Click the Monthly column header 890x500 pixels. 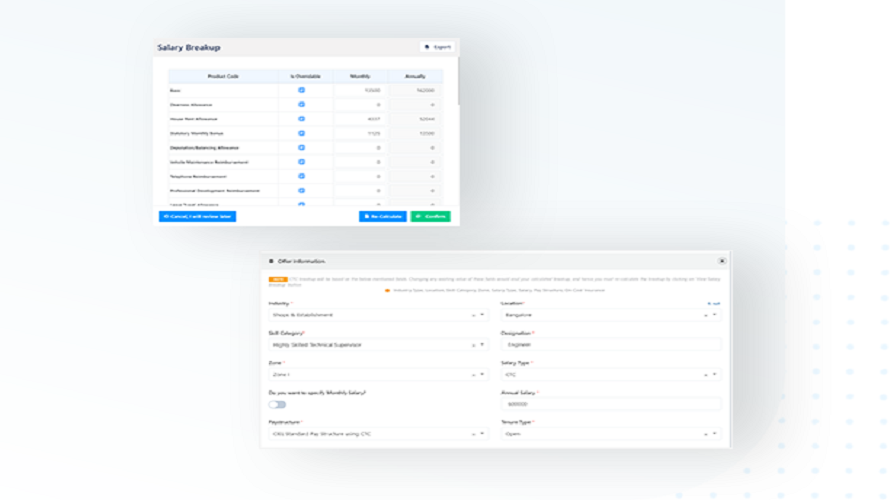[360, 76]
